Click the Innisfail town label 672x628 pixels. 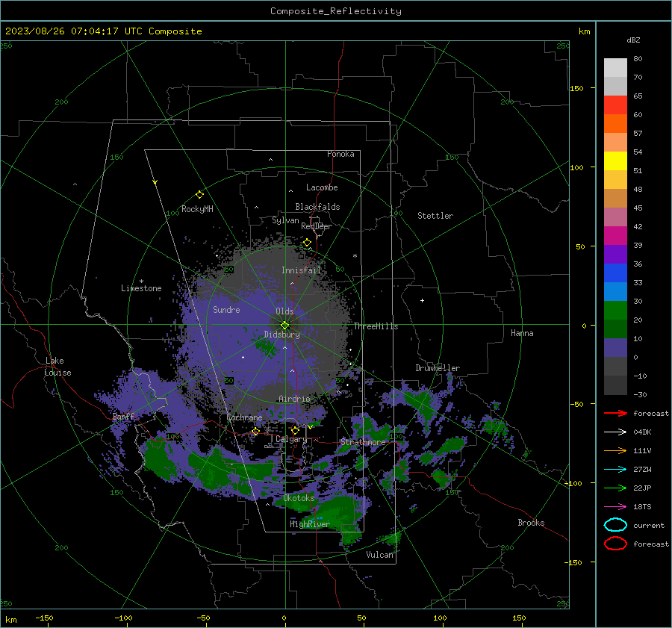[x=302, y=270]
